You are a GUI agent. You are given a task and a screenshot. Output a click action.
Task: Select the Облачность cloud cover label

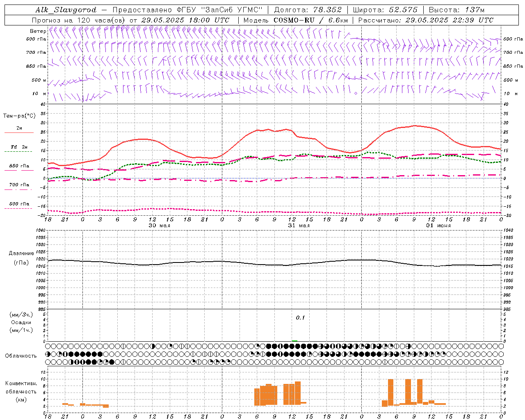[x=21, y=356]
